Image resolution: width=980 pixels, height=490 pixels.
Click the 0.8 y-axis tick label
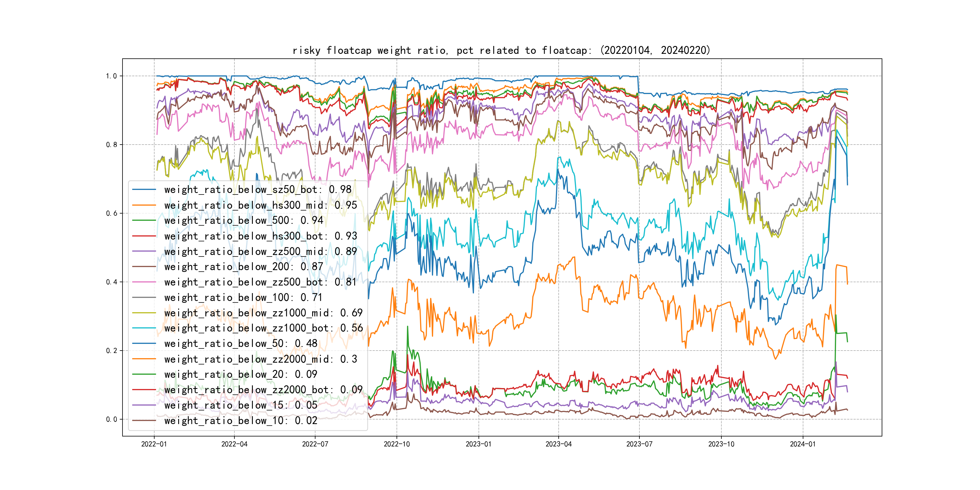click(x=112, y=145)
